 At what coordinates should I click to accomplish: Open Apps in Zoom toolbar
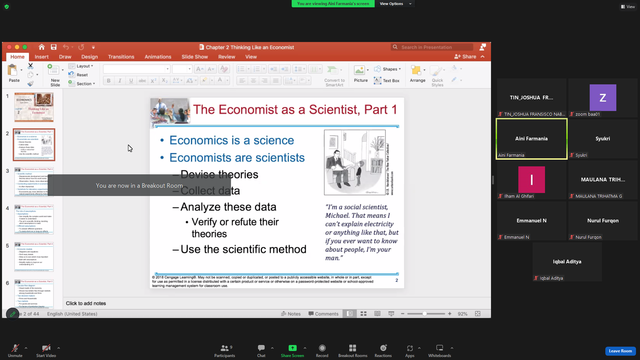(409, 351)
